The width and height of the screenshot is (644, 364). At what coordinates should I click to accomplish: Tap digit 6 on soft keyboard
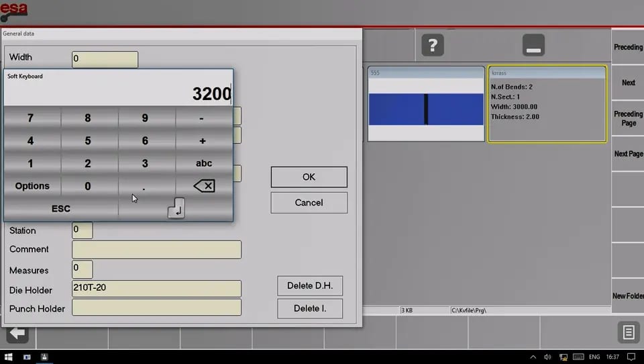[x=145, y=140]
